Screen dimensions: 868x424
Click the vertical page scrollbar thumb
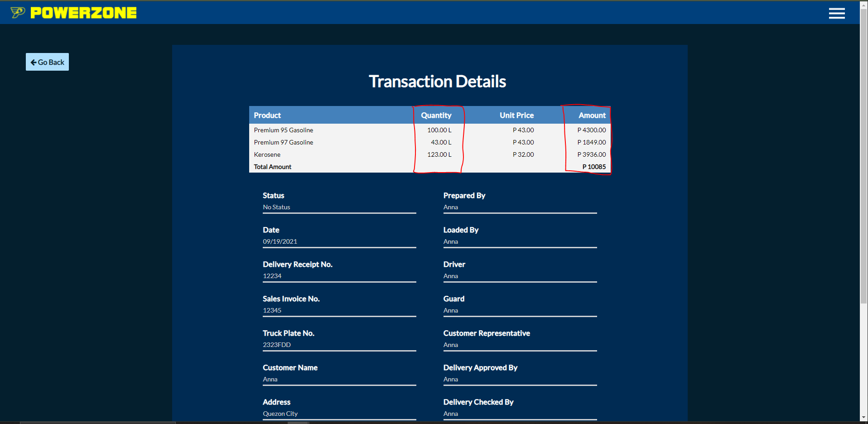864,156
